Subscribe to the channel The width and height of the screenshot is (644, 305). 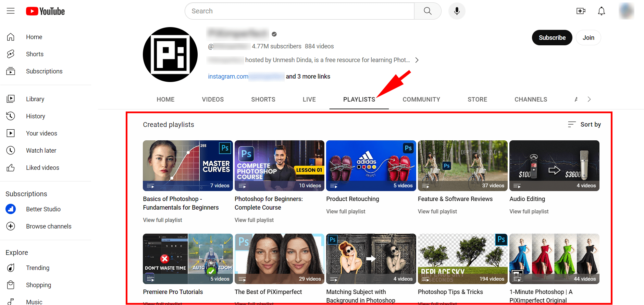tap(552, 37)
